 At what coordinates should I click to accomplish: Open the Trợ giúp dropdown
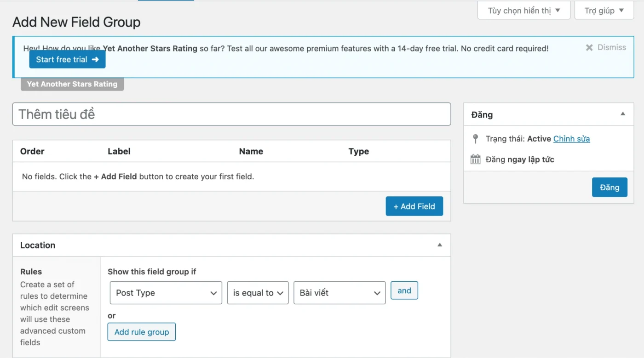pyautogui.click(x=604, y=10)
